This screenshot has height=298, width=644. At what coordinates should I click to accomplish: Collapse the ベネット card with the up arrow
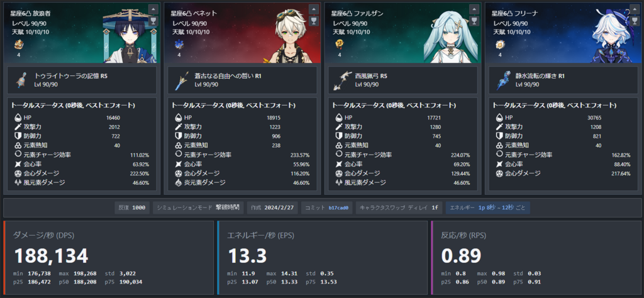314,9
